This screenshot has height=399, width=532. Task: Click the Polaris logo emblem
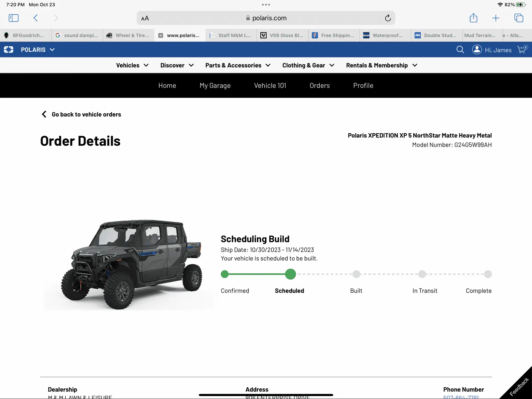[x=9, y=50]
